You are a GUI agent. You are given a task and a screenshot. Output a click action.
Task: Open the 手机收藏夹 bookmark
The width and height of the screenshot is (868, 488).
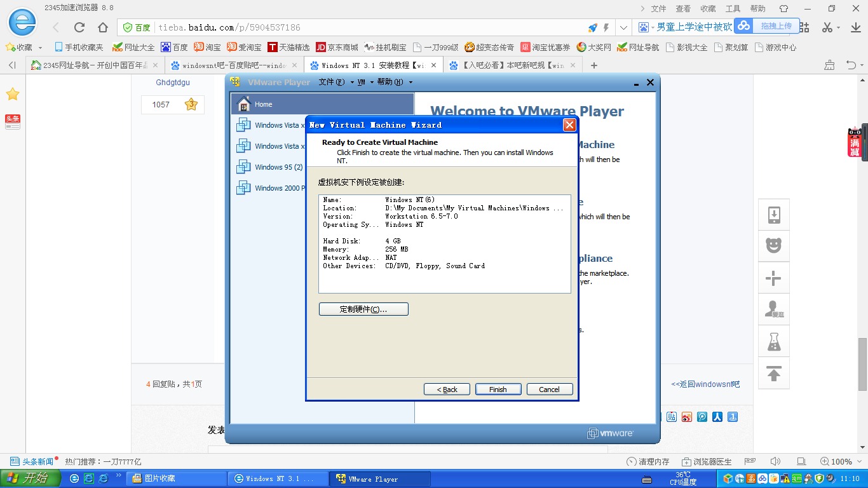pyautogui.click(x=79, y=48)
